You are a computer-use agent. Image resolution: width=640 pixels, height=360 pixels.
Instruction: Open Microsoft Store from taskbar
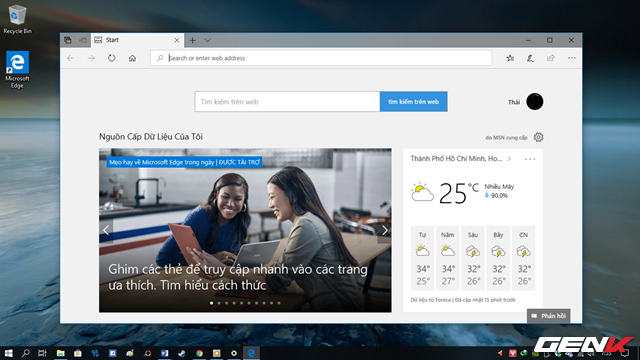pos(78,353)
